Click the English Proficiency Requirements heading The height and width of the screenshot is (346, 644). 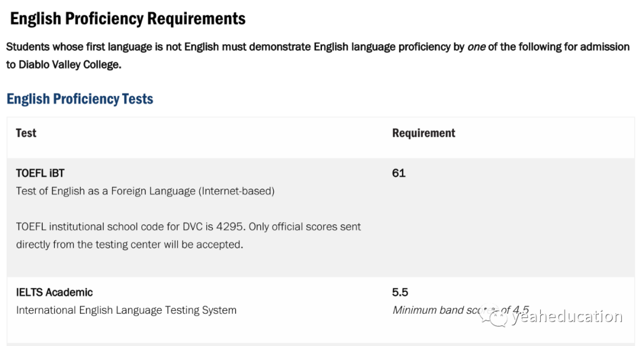tap(128, 19)
